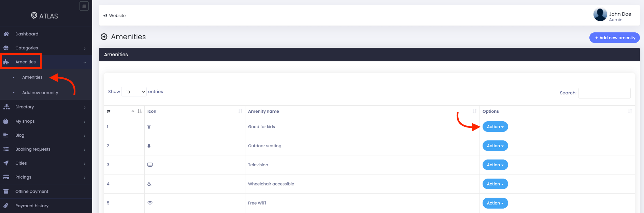Expand the Pricings submenu chevron

[85, 178]
